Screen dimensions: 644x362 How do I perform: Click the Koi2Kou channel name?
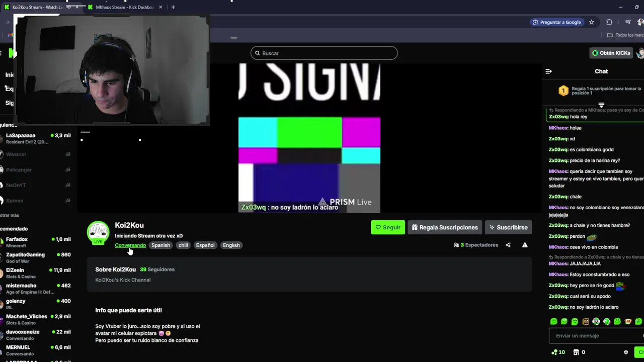[x=129, y=225]
